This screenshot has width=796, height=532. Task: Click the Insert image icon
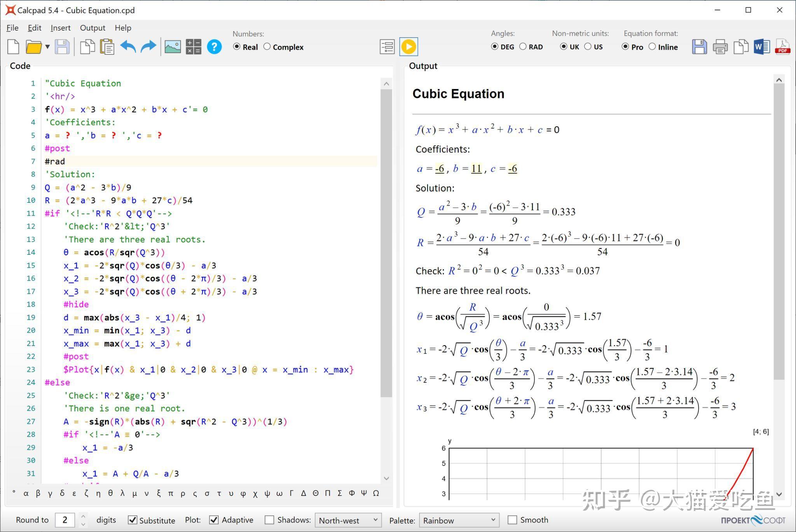coord(173,47)
